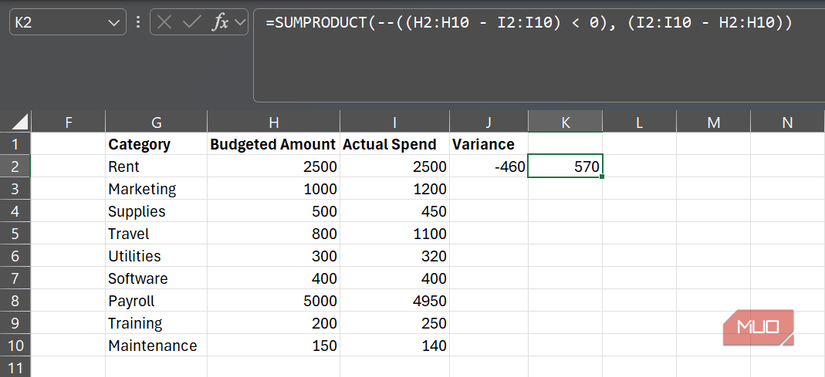This screenshot has width=825, height=377.
Task: Click Supplies actual spend 450
Action: (x=395, y=211)
